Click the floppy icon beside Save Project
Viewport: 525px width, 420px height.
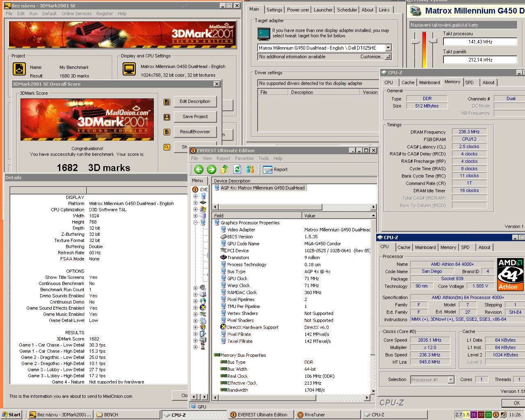pos(167,117)
